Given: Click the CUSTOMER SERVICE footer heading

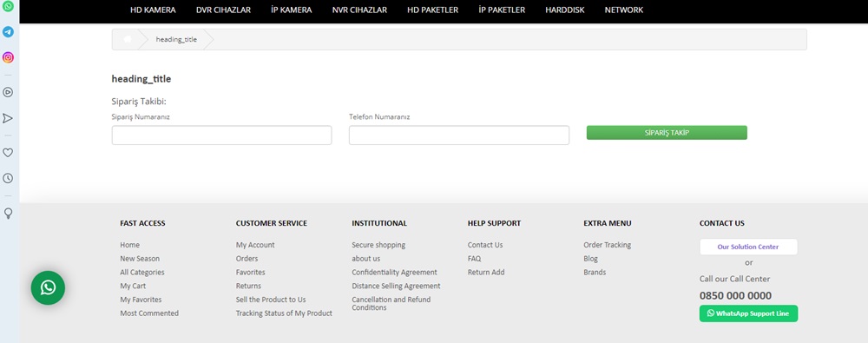Looking at the screenshot, I should pos(271,223).
